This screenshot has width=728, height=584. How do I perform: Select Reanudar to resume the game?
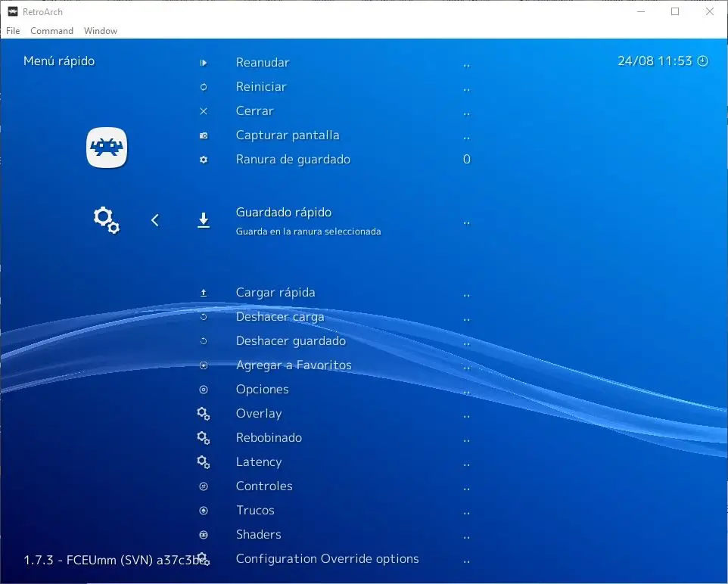point(263,63)
